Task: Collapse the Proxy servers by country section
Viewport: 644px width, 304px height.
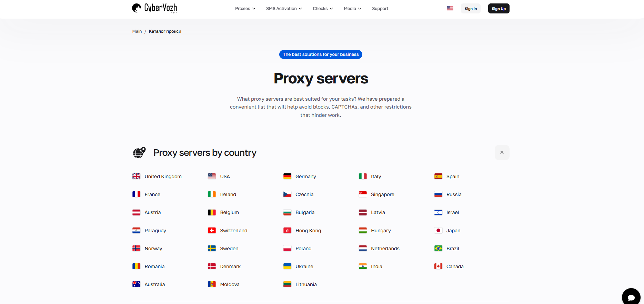Action: [x=502, y=152]
